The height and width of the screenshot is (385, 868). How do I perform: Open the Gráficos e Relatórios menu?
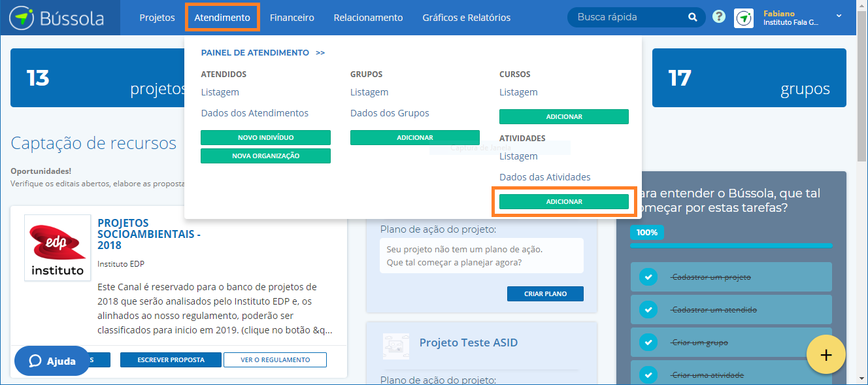point(466,18)
